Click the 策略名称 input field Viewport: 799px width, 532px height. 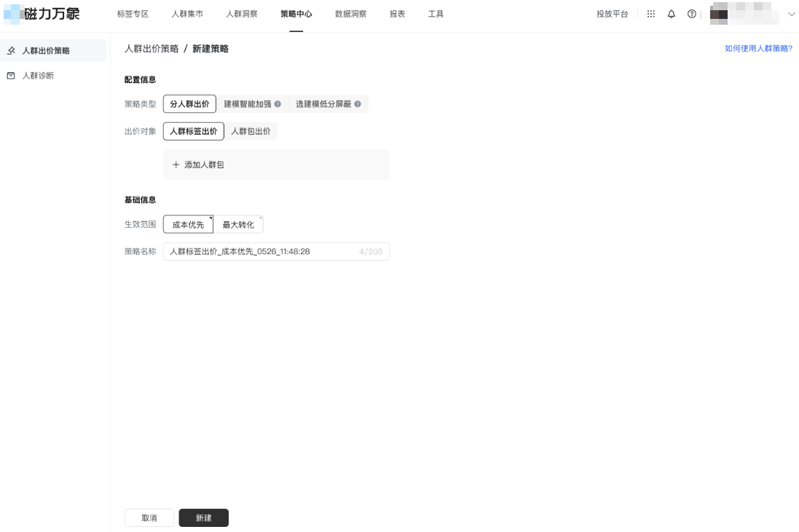pos(276,252)
